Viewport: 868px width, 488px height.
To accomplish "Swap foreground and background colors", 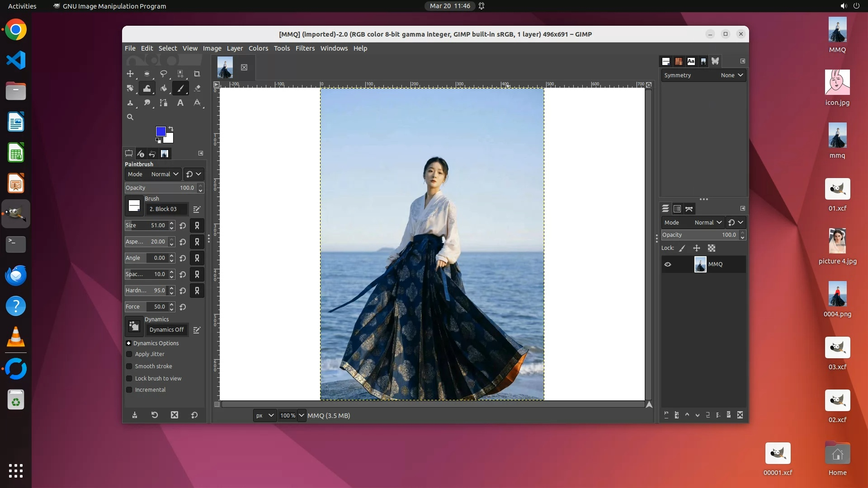I will tap(171, 129).
